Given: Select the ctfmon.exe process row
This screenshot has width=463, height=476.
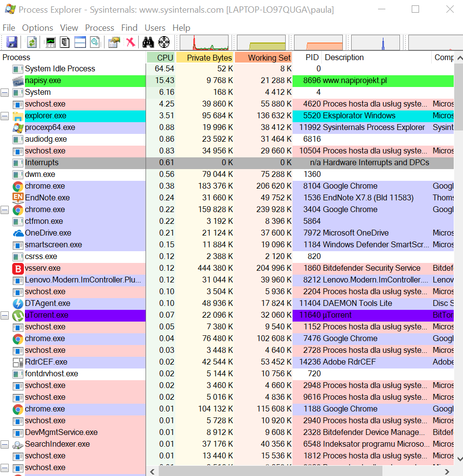Looking at the screenshot, I should [x=227, y=221].
